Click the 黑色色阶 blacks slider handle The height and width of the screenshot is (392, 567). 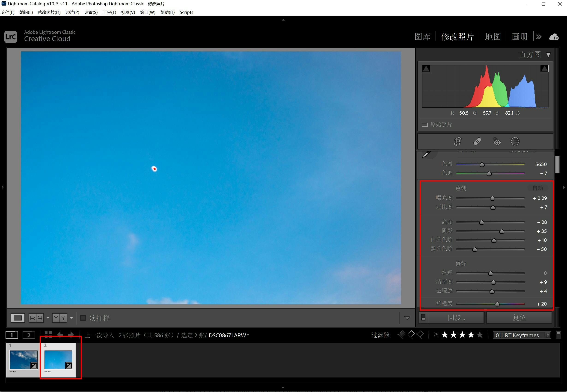[x=475, y=249]
